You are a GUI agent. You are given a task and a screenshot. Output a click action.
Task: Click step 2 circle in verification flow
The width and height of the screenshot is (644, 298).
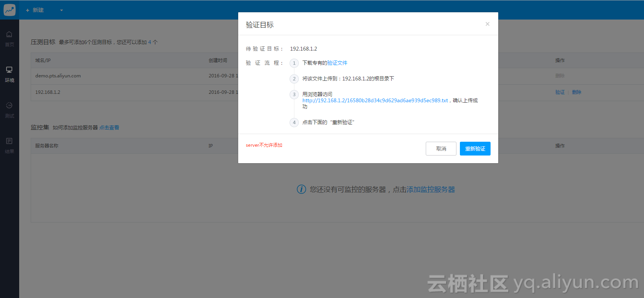(x=294, y=79)
